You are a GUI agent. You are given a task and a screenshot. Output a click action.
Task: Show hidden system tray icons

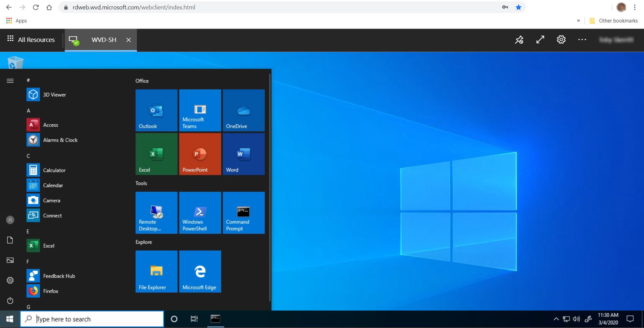556,319
